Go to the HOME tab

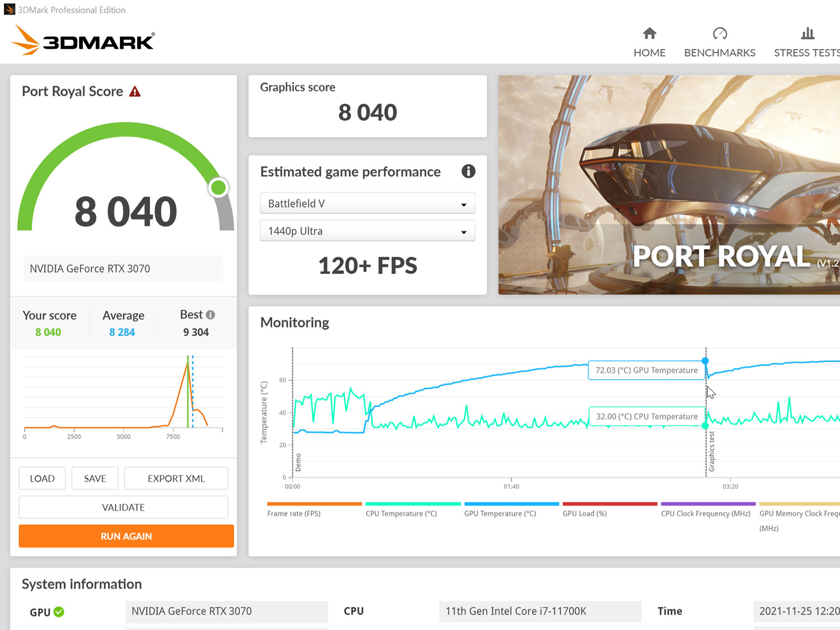click(x=650, y=53)
